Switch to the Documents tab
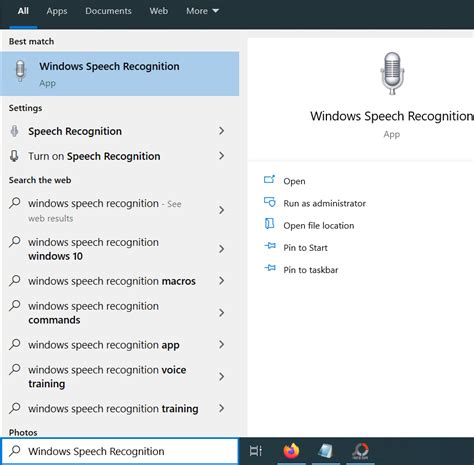Screen dimensions: 474x465 pyautogui.click(x=108, y=11)
